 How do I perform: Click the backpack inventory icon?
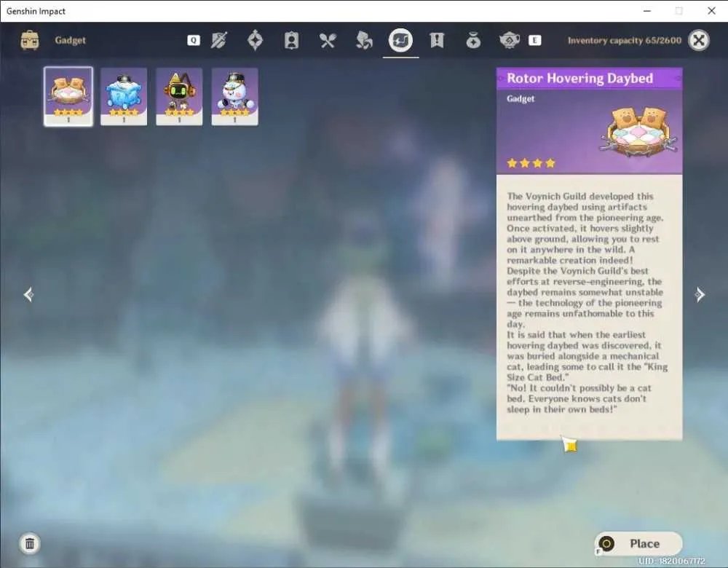[x=30, y=40]
